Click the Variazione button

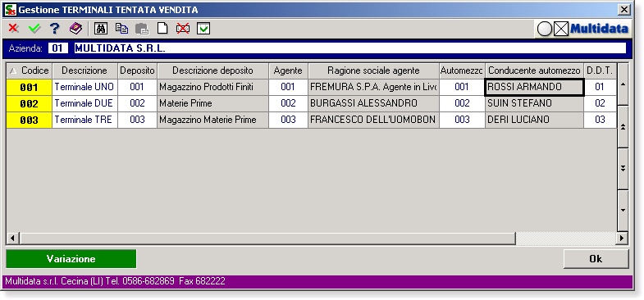71,259
